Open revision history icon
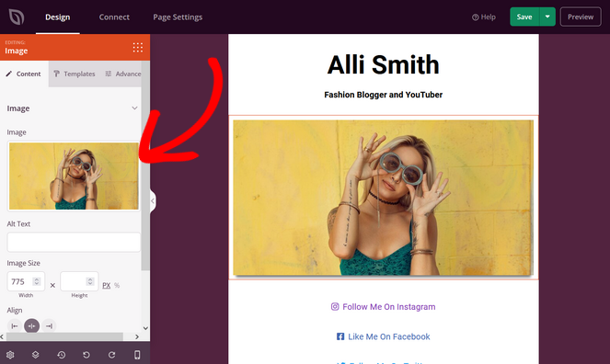610x364 pixels. click(x=61, y=355)
